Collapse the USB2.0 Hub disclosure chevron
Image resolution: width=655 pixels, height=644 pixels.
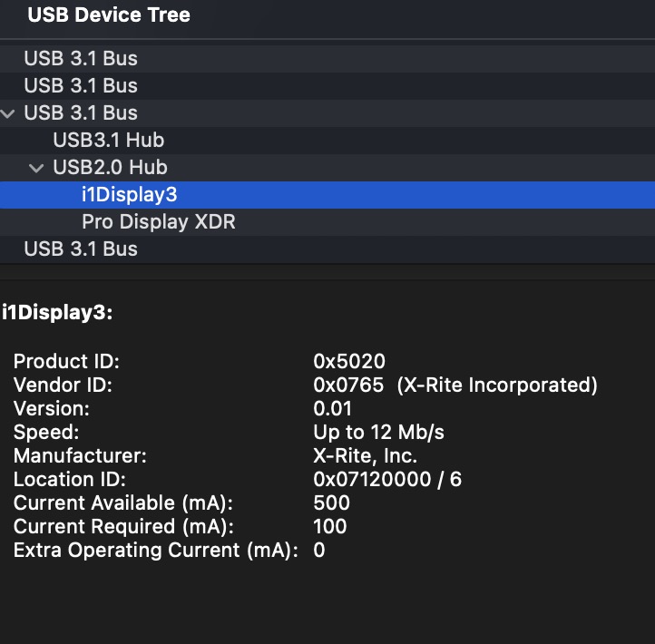tap(36, 169)
